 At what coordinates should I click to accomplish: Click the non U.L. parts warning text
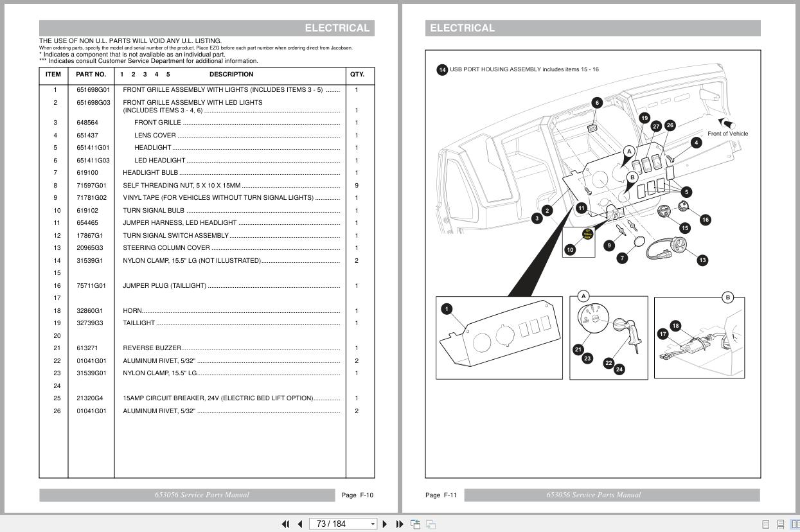pos(130,41)
